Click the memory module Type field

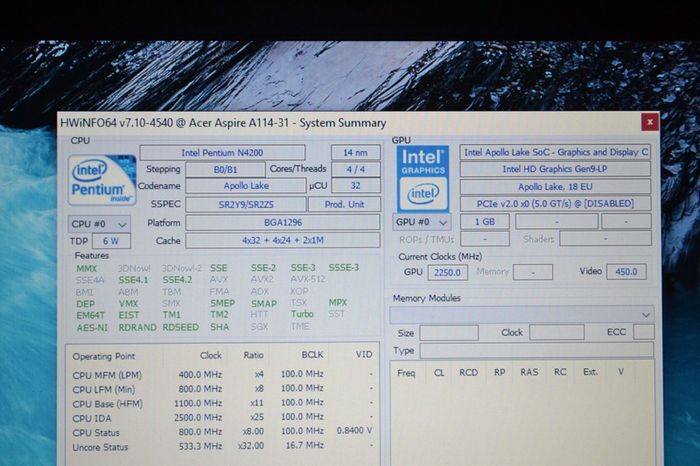click(537, 350)
